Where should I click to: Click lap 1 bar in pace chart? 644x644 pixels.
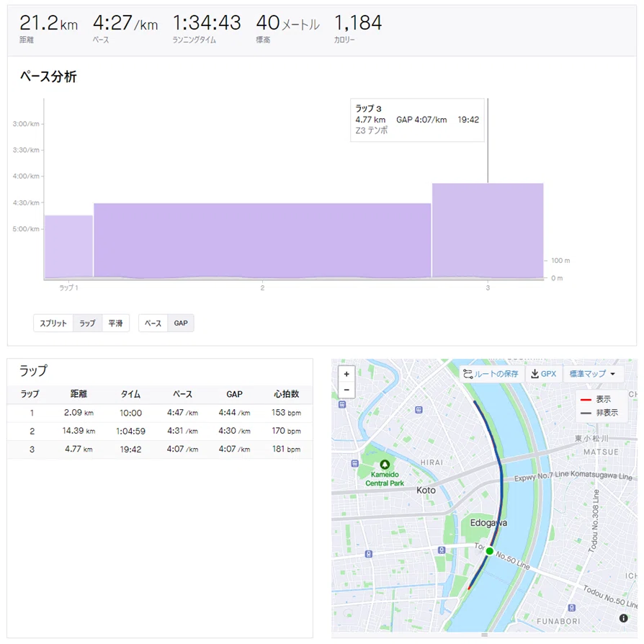pos(68,246)
